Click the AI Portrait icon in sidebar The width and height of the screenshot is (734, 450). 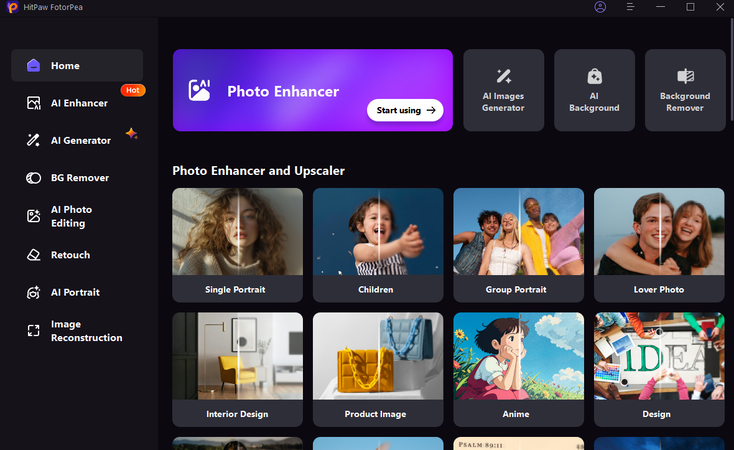pyautogui.click(x=34, y=293)
